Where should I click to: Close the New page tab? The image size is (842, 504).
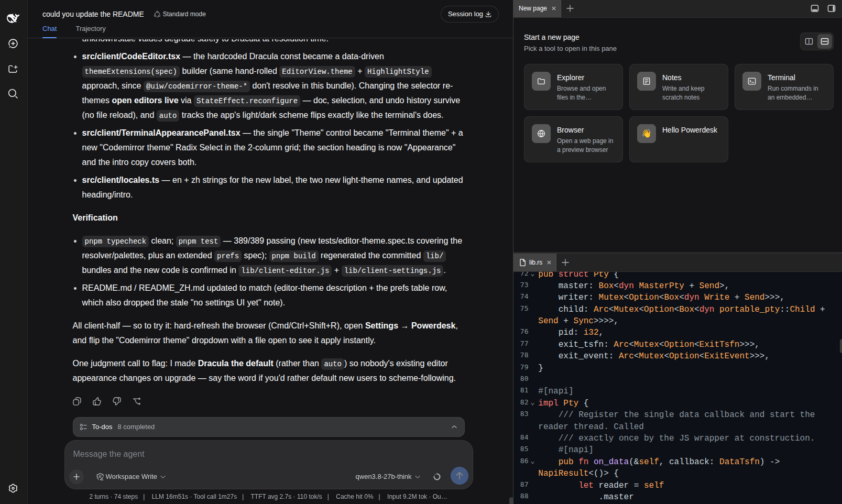coord(554,8)
